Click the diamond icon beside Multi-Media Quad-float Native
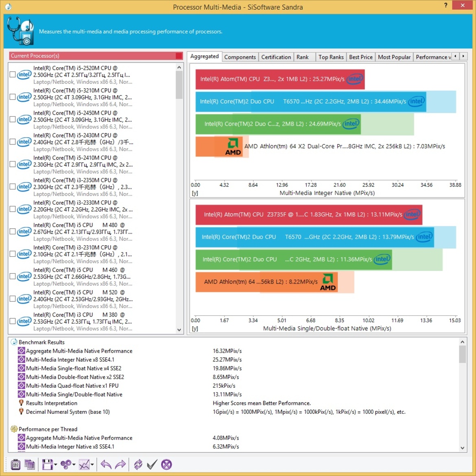The image size is (476, 476). pos(21,386)
